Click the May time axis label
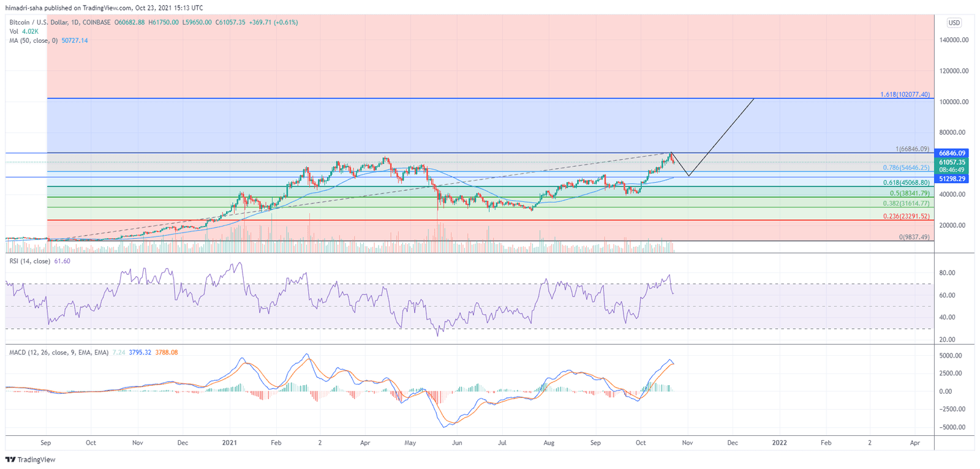 [x=410, y=443]
